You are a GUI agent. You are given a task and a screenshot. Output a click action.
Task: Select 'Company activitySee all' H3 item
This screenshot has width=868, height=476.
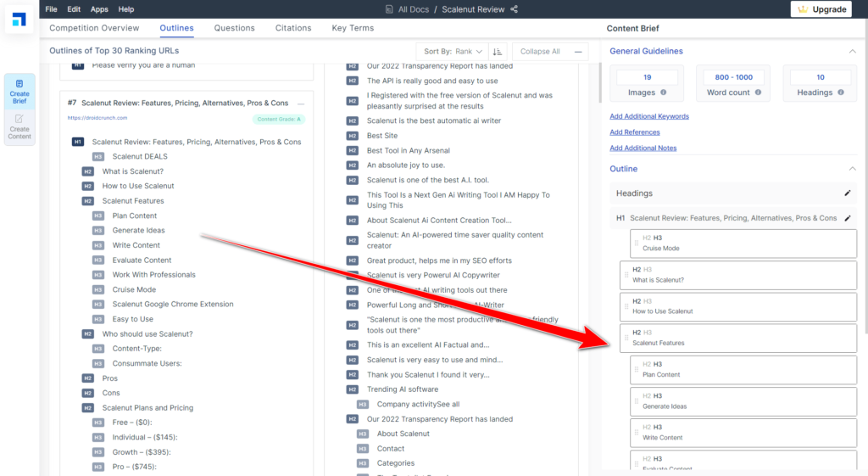tap(418, 405)
